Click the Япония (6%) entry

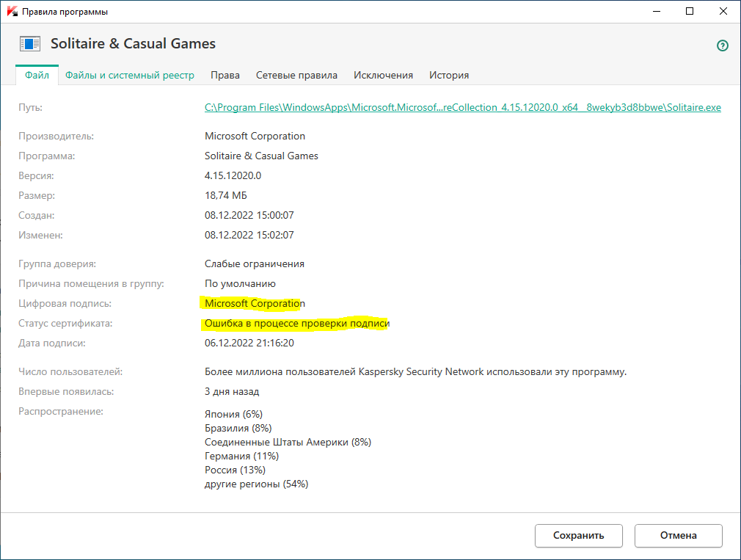(233, 415)
